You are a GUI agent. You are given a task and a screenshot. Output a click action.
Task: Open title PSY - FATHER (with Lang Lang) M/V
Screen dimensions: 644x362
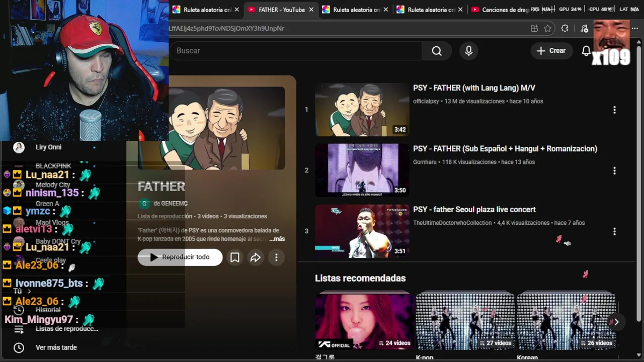(x=474, y=88)
